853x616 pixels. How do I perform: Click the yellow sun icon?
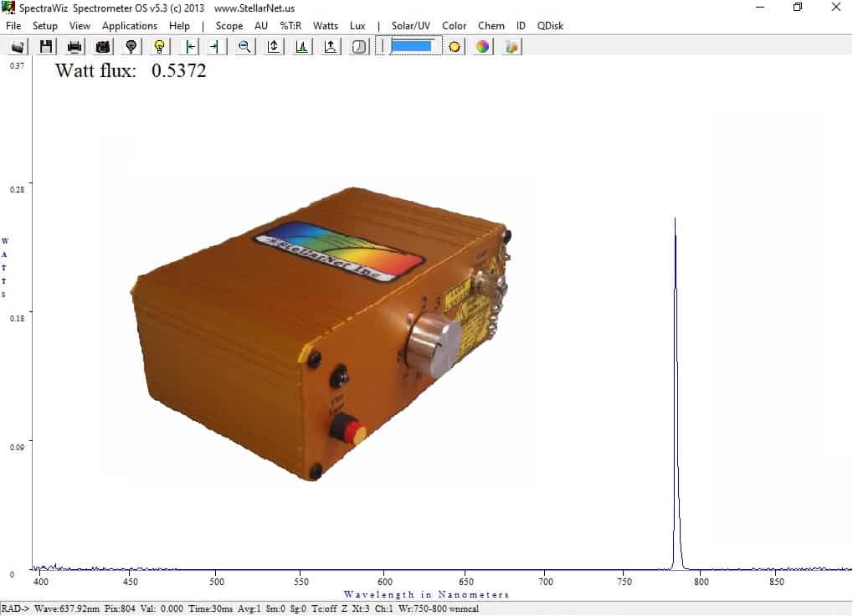[455, 47]
